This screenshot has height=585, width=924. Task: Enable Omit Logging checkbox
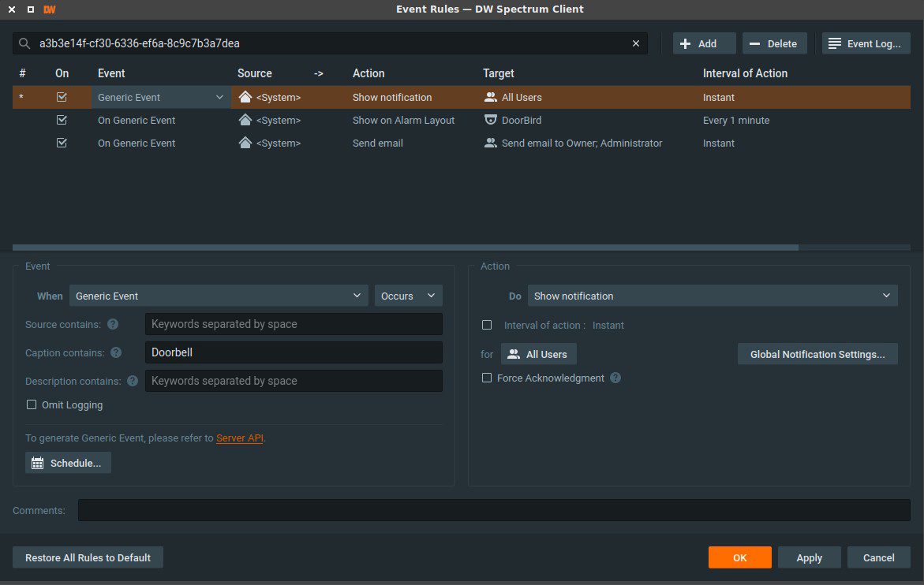coord(32,405)
